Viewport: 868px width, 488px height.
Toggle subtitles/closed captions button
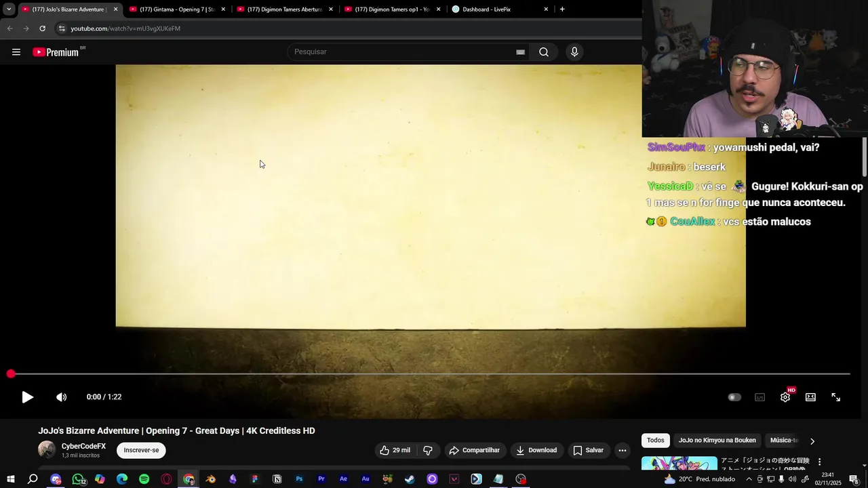click(x=759, y=397)
